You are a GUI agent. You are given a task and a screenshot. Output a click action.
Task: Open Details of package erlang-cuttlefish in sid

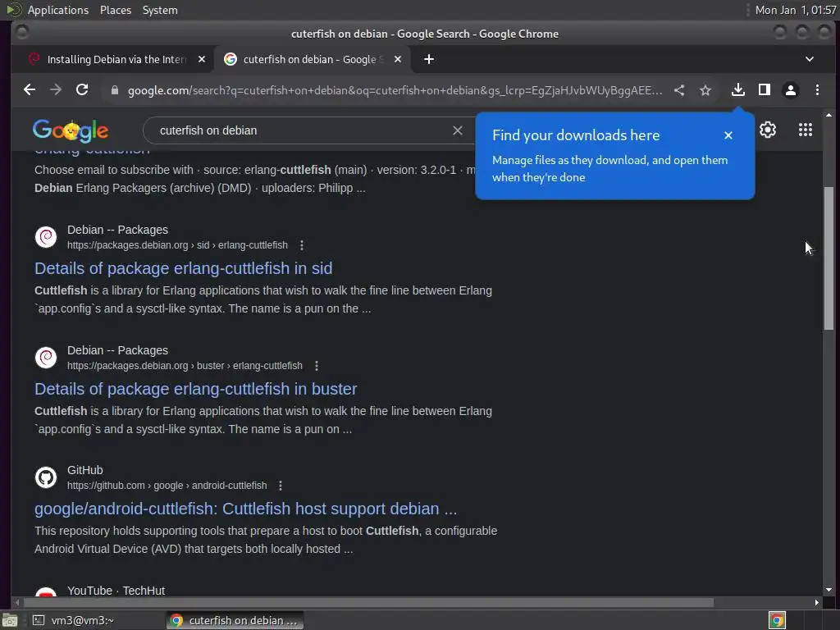pyautogui.click(x=183, y=268)
